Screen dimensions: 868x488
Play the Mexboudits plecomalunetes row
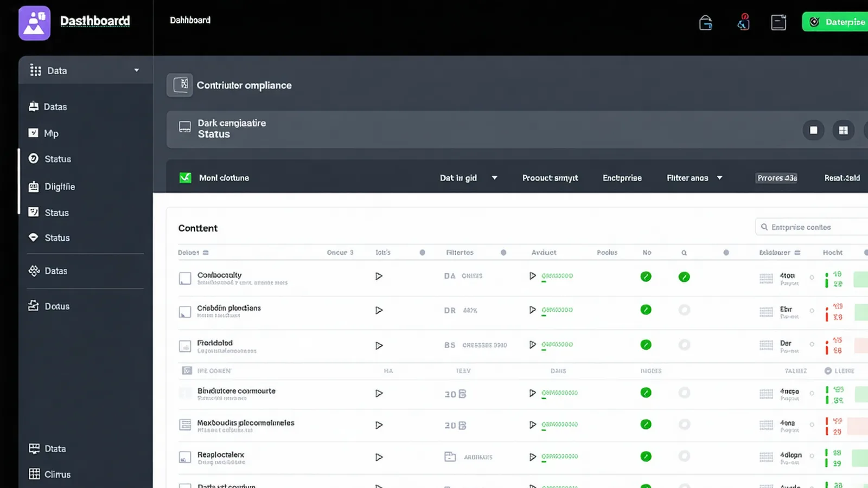coord(379,425)
